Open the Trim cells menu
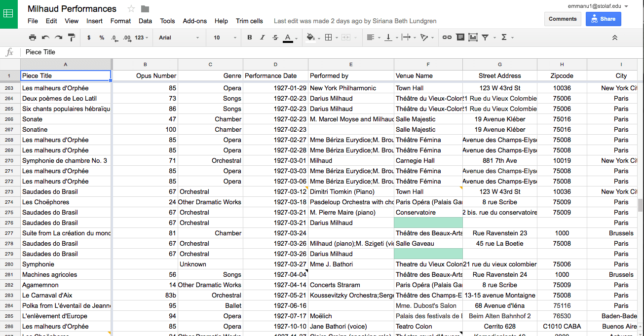This screenshot has height=336, width=644. (x=249, y=21)
